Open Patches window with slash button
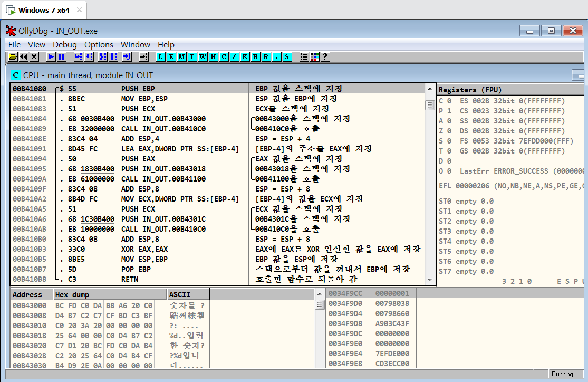The width and height of the screenshot is (588, 382). [x=234, y=56]
